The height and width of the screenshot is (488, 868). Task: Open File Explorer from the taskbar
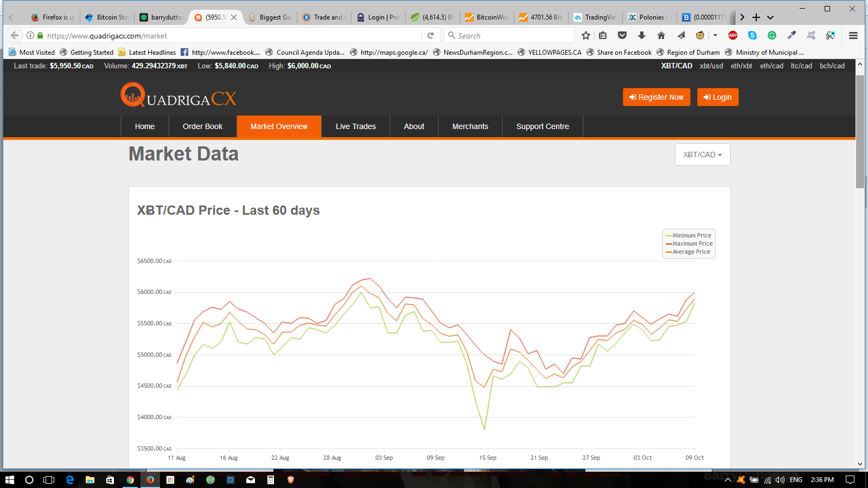[x=90, y=480]
